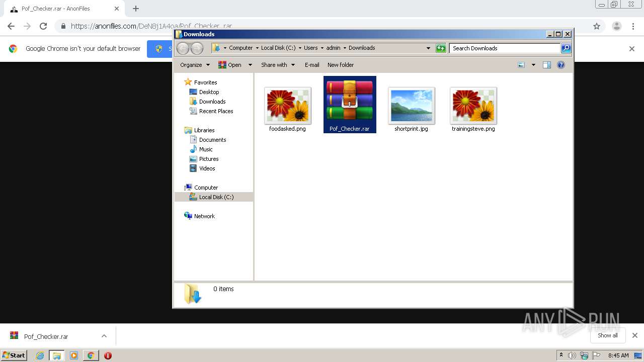This screenshot has height=362, width=644.
Task: Select Network in the navigation pane
Action: 199,216
